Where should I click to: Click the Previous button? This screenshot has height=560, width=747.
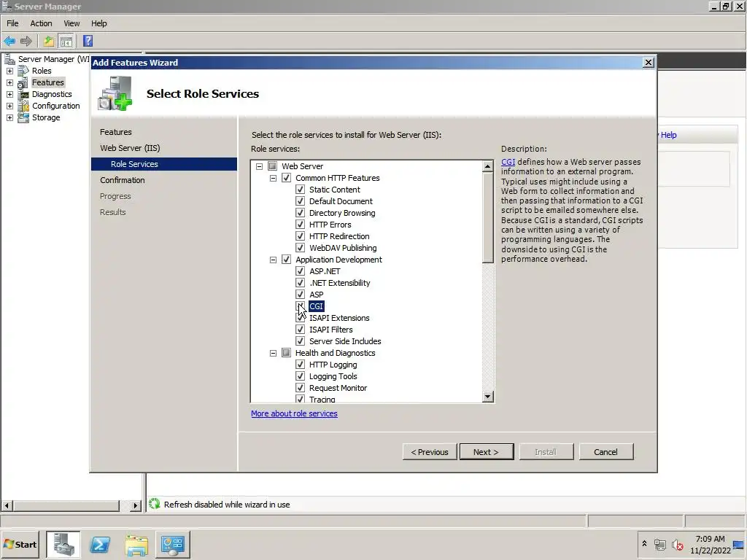(x=430, y=452)
